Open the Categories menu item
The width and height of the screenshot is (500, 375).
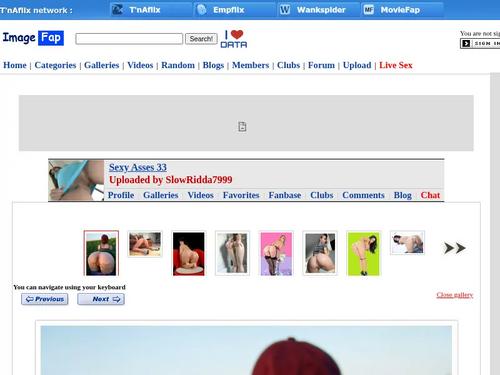[x=55, y=65]
